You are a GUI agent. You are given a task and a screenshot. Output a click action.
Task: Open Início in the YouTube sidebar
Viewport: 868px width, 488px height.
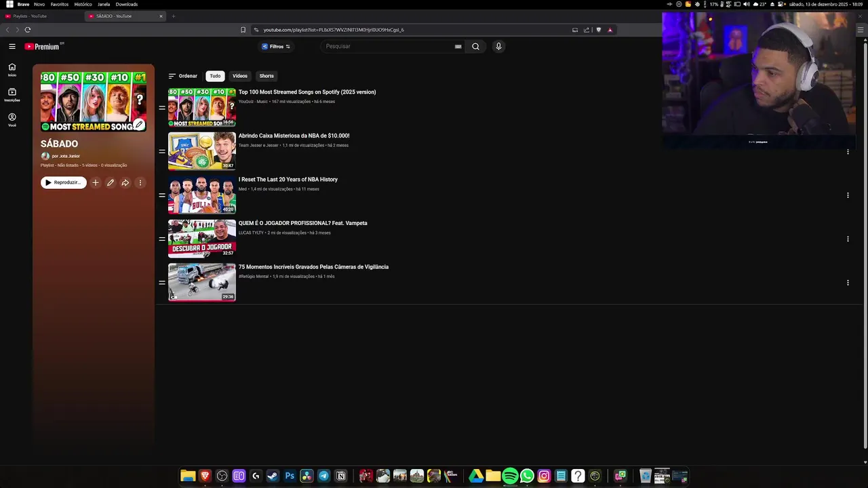click(12, 70)
